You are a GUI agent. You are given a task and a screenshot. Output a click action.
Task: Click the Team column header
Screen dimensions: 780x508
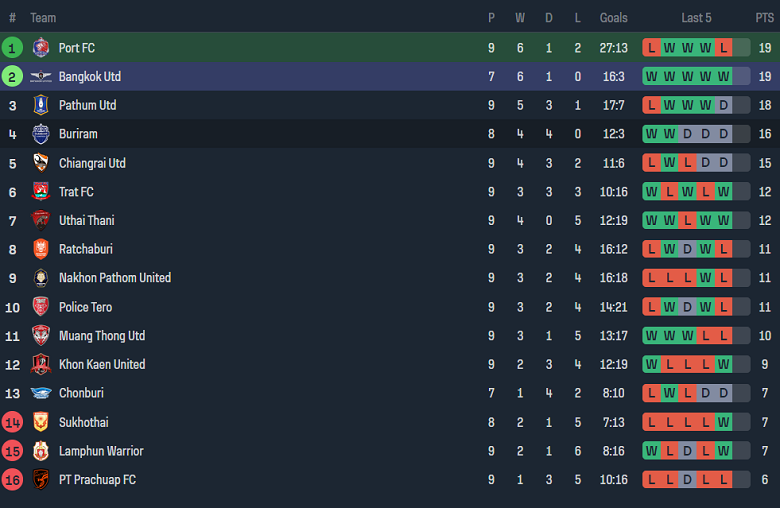pyautogui.click(x=43, y=18)
